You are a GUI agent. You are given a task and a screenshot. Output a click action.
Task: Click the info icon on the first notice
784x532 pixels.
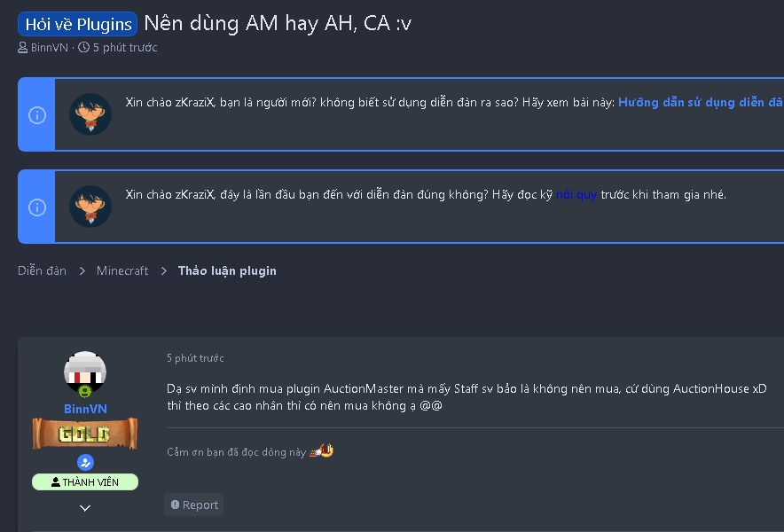[37, 115]
